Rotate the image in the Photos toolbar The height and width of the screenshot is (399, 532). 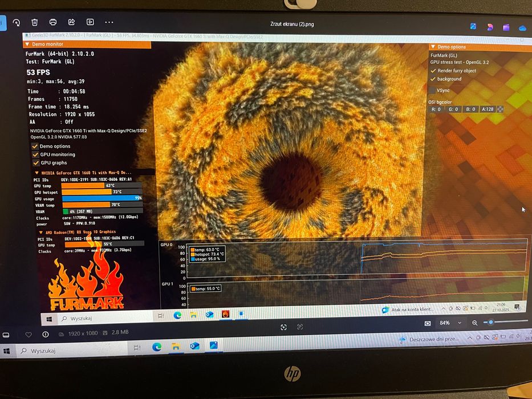click(17, 22)
